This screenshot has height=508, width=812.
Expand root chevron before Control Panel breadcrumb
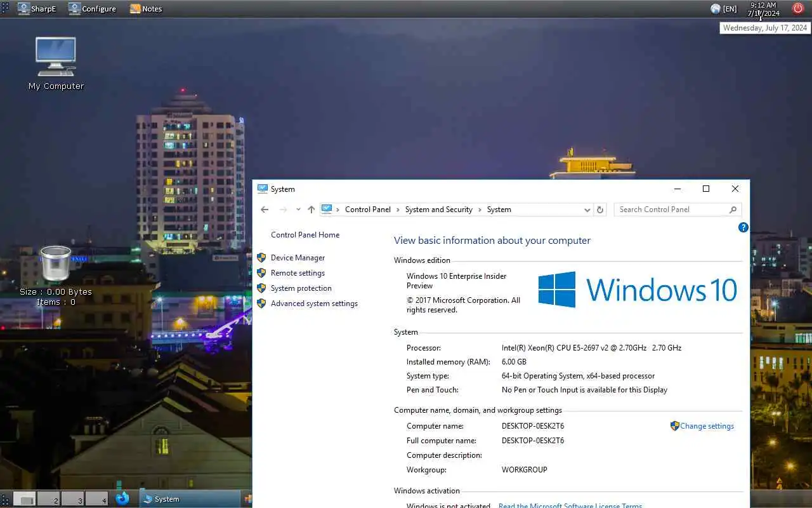coord(338,210)
